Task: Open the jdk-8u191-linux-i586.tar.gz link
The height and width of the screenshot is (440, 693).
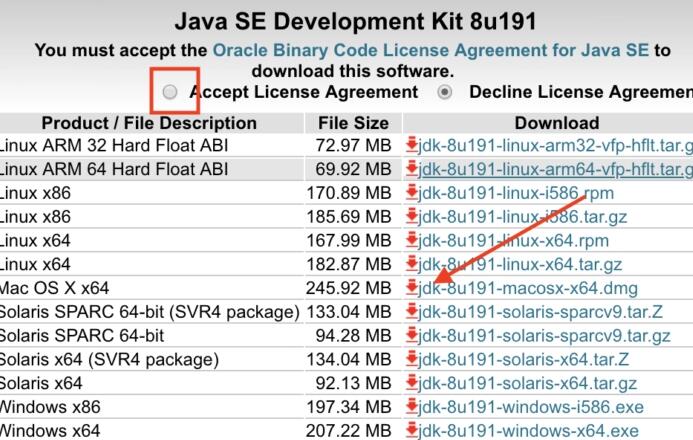Action: (523, 217)
